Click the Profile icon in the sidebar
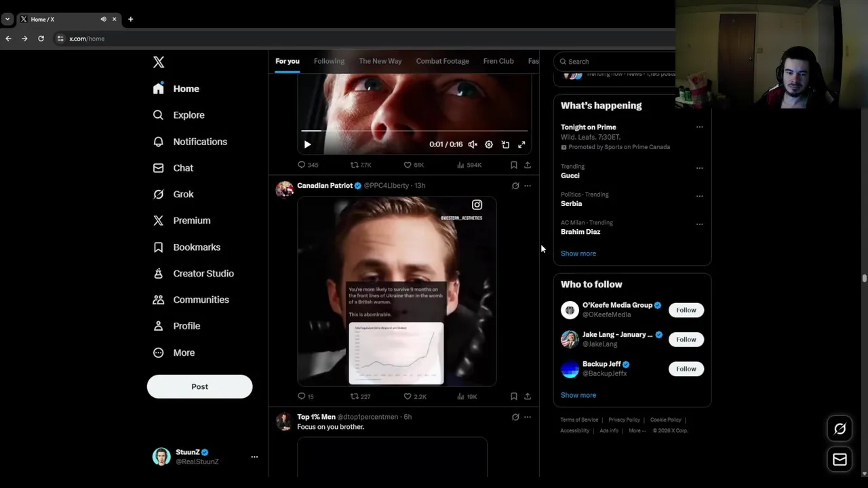868x488 pixels. [x=158, y=326]
